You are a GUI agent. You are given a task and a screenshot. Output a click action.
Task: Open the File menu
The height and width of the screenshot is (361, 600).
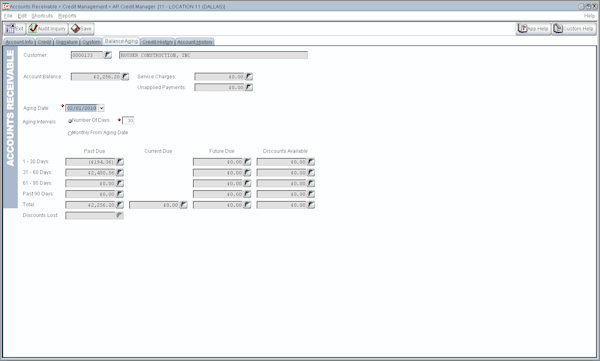(x=8, y=16)
